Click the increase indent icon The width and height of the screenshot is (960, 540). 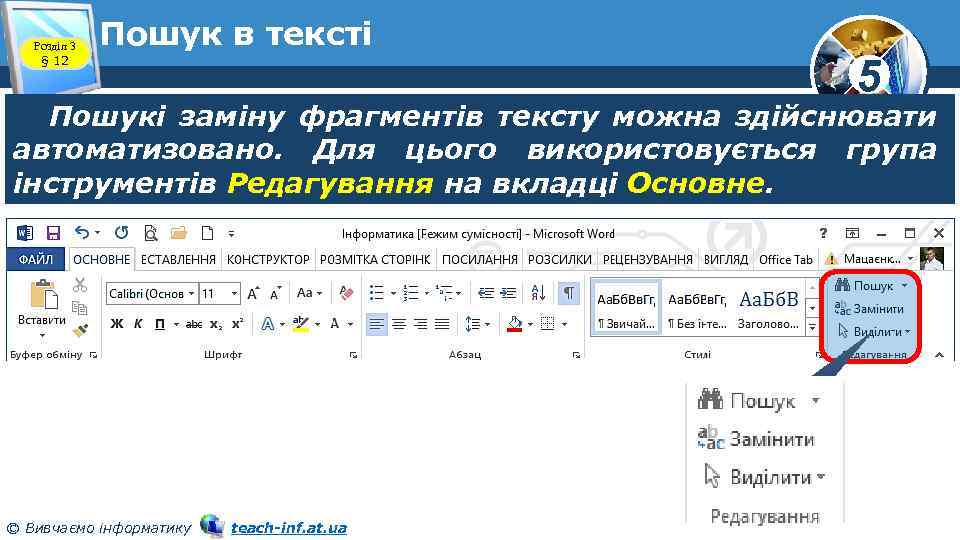pos(508,293)
